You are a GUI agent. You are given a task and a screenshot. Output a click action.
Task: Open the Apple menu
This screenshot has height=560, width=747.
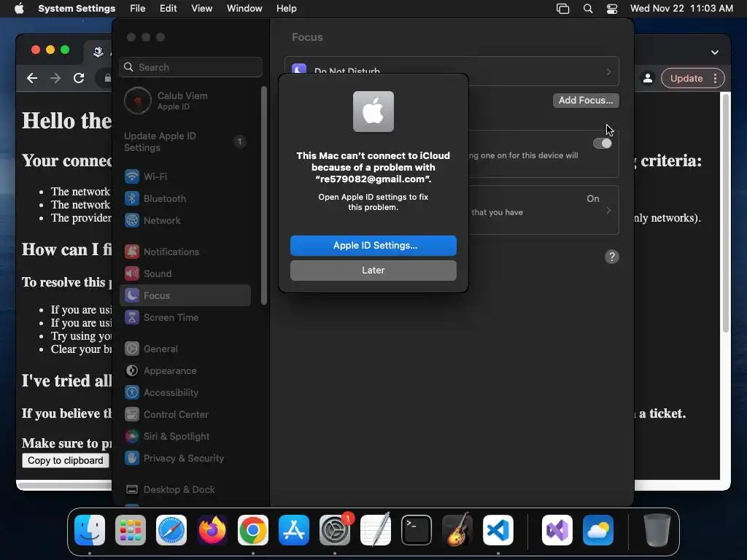point(19,9)
